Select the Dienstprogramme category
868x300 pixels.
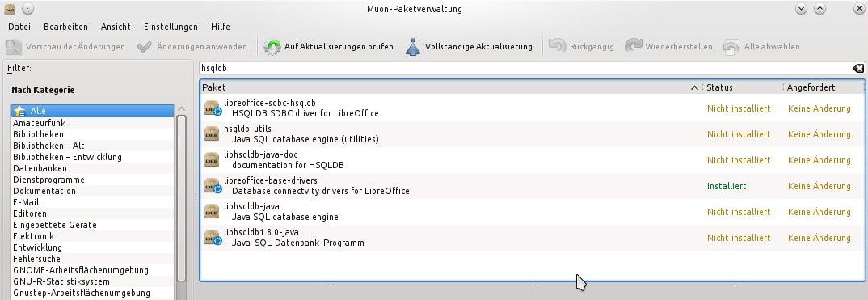point(92,180)
